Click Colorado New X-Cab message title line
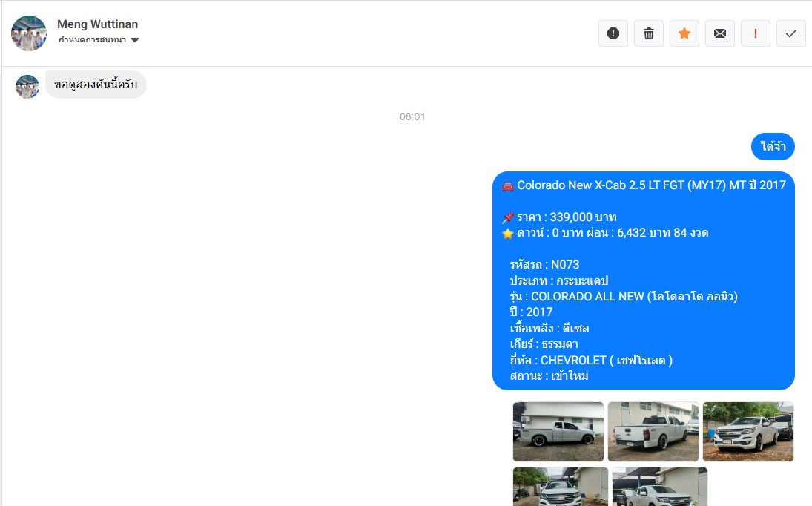The width and height of the screenshot is (812, 506). [x=644, y=185]
